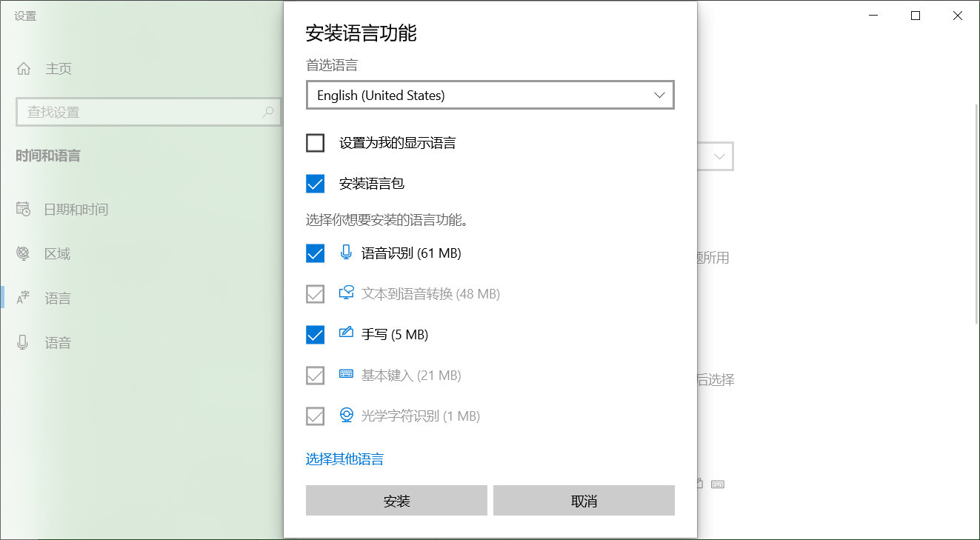The image size is (980, 540).
Task: Click the handwriting pen icon beside 手写
Action: [346, 334]
